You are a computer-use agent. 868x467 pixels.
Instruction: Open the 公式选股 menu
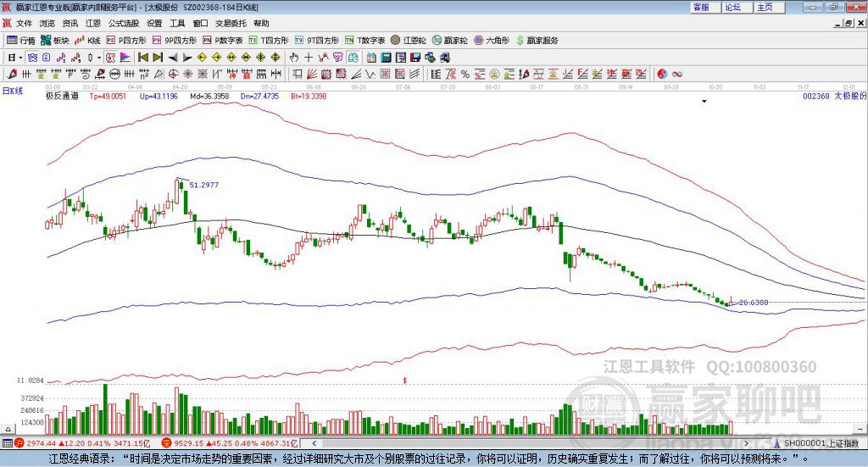(124, 23)
